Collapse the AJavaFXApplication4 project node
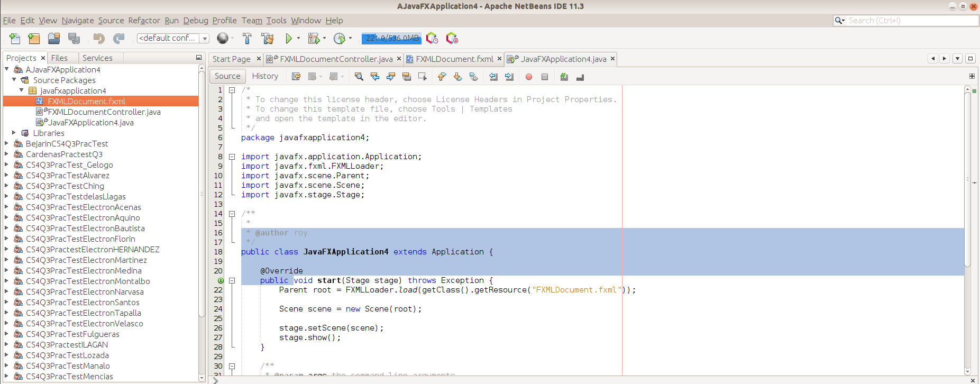The height and width of the screenshot is (384, 980). pyautogui.click(x=7, y=69)
